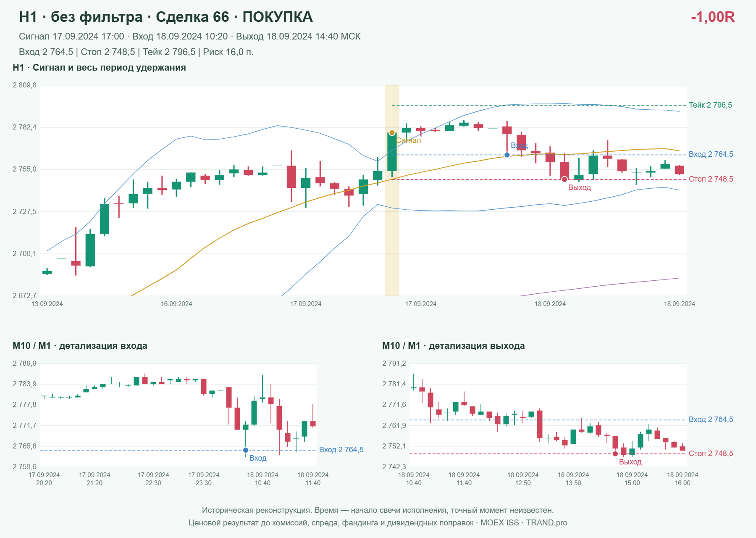Click the H1 price axis label 2 809,8
The width and height of the screenshot is (756, 538).
pos(24,85)
